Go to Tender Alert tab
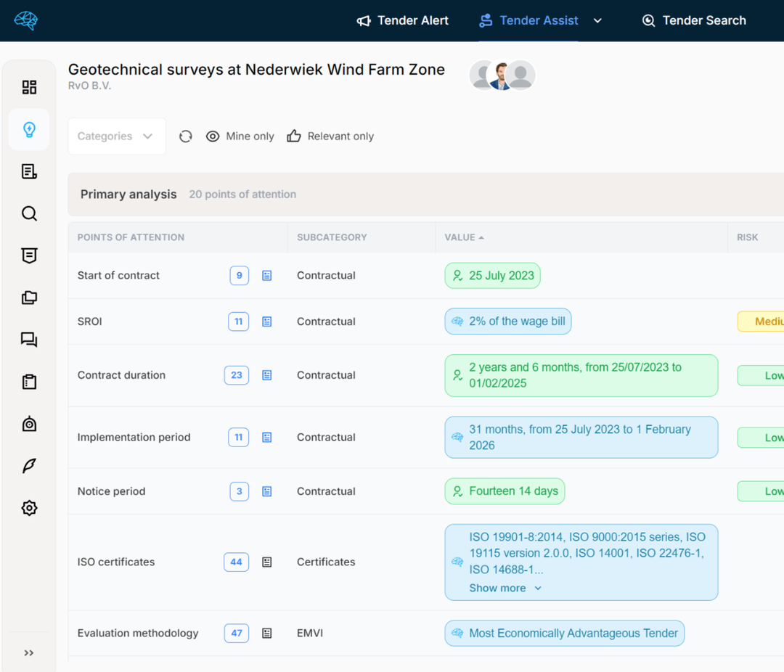 click(403, 21)
